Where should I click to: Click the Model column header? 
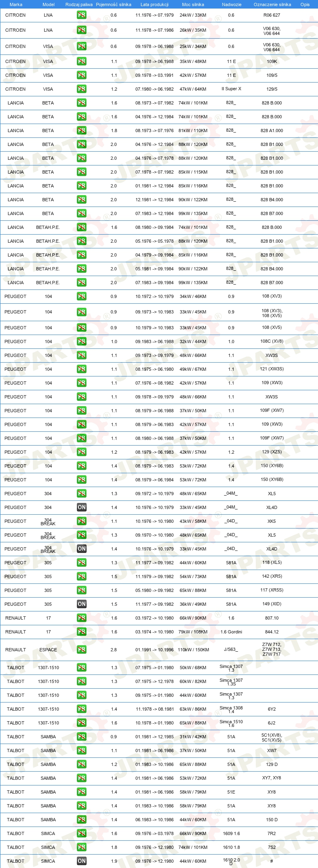point(48,4)
